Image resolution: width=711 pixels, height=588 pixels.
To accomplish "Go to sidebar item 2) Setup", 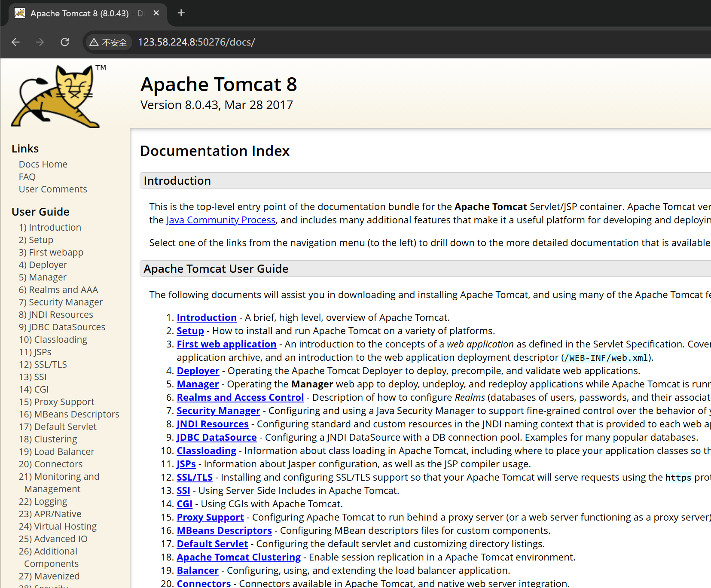I will tap(36, 240).
